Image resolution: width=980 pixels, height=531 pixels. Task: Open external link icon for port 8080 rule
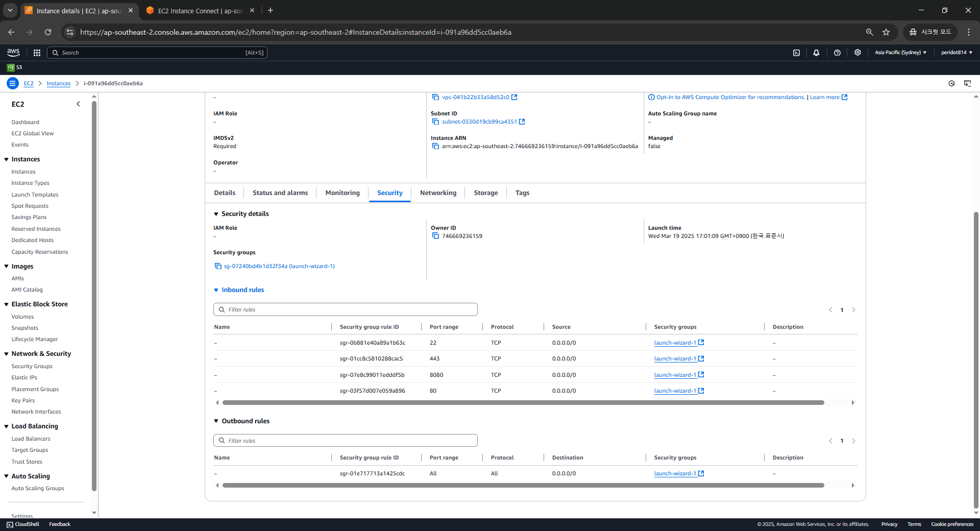701,375
